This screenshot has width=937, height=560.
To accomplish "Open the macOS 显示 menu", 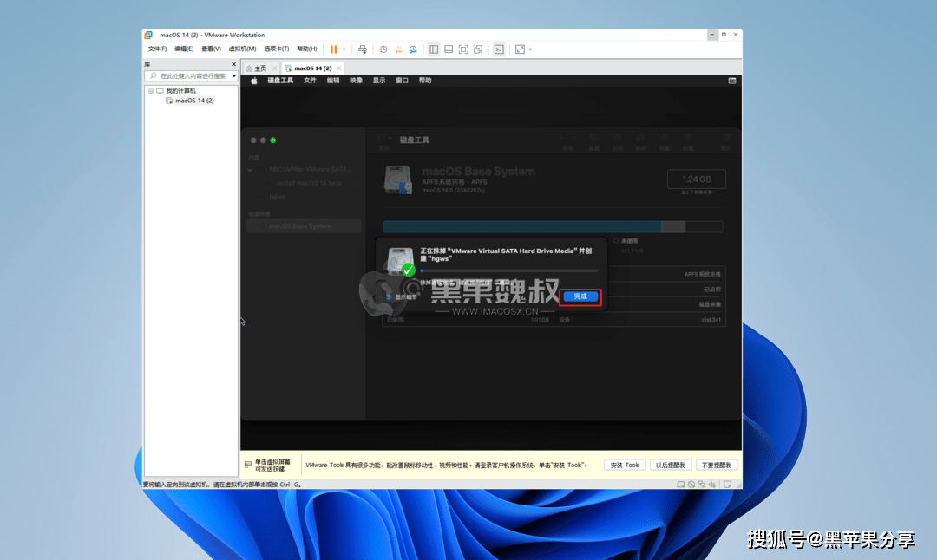I will (379, 81).
